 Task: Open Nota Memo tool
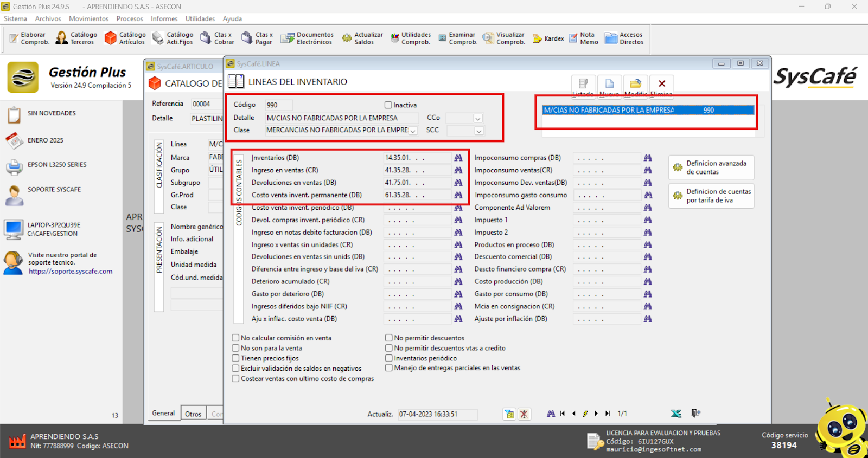[584, 38]
